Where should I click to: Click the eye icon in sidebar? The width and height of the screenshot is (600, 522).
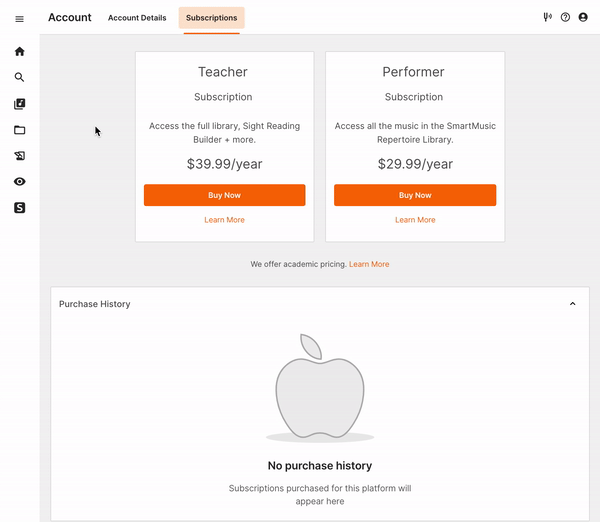tap(19, 182)
